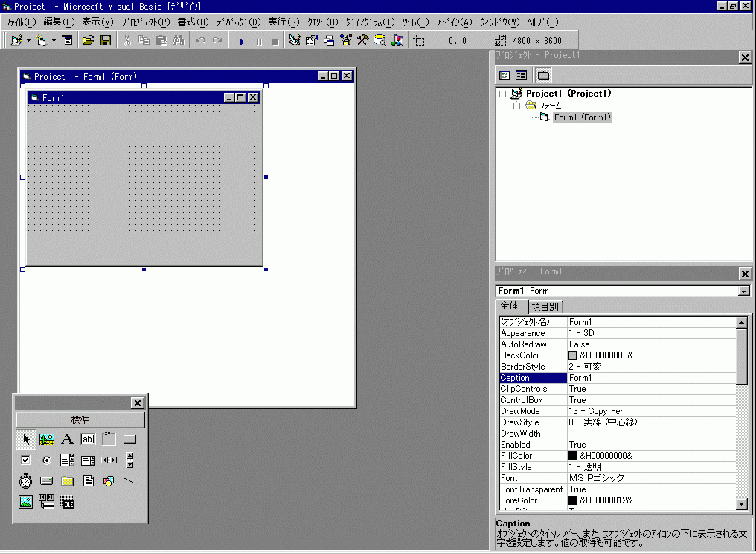
Task: Open the Menu Editor from the toolbar
Action: (68, 40)
